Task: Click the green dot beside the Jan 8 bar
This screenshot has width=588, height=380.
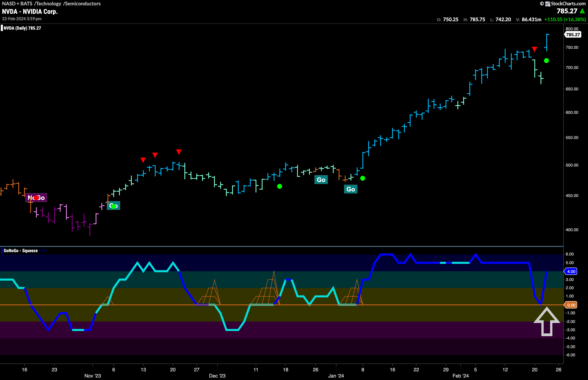Action: (362, 178)
